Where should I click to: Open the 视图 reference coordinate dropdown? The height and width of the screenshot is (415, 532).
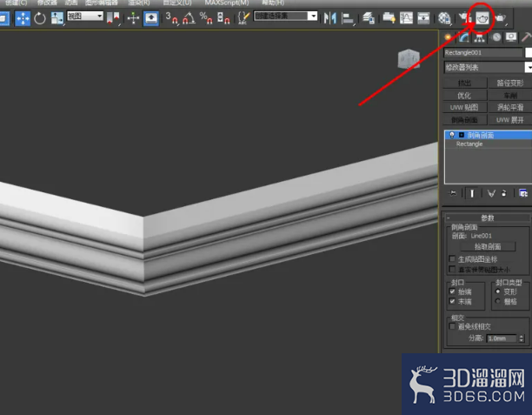click(x=85, y=16)
